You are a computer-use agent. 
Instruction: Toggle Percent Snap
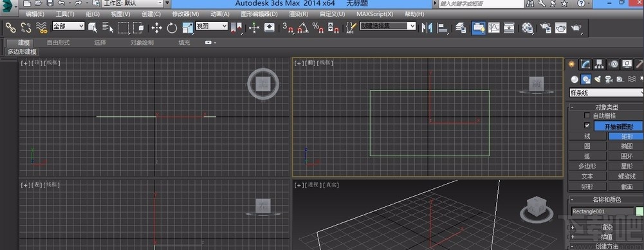[318, 28]
